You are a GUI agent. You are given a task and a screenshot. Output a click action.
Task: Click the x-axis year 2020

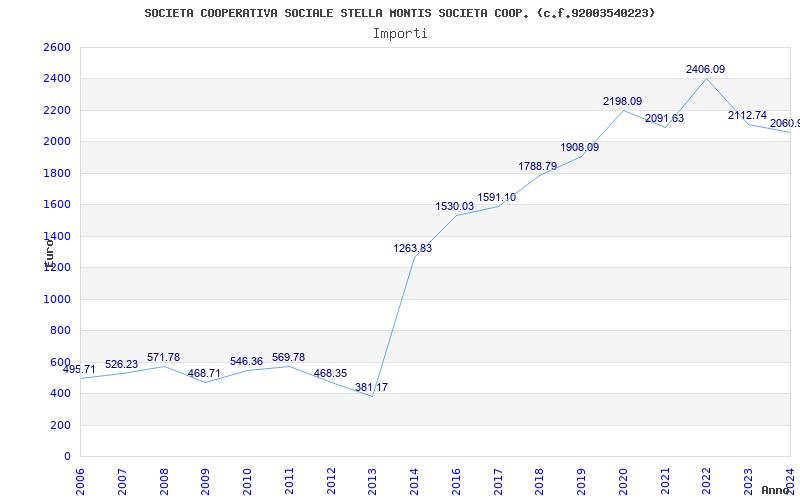623,482
